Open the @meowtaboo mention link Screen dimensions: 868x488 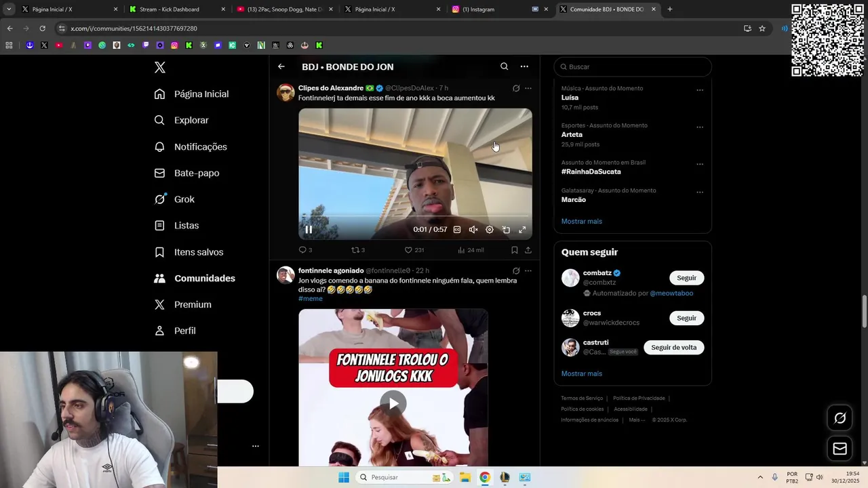671,293
